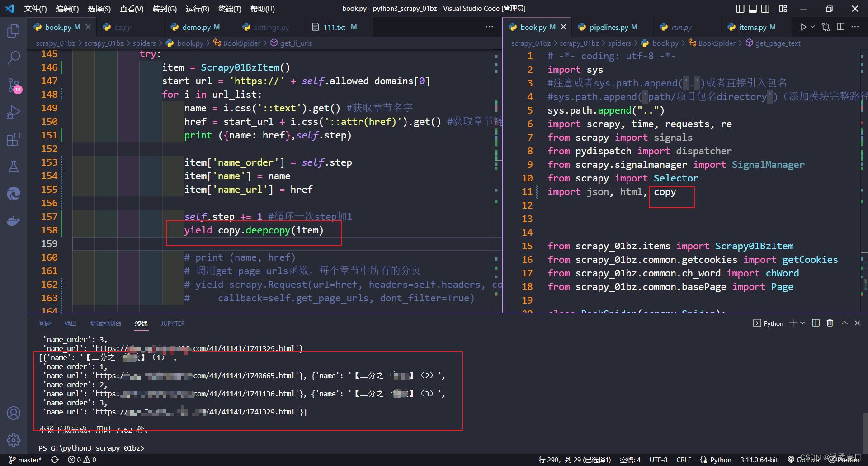Change indentation via 空格: 4
This screenshot has width=868, height=466.
[630, 460]
